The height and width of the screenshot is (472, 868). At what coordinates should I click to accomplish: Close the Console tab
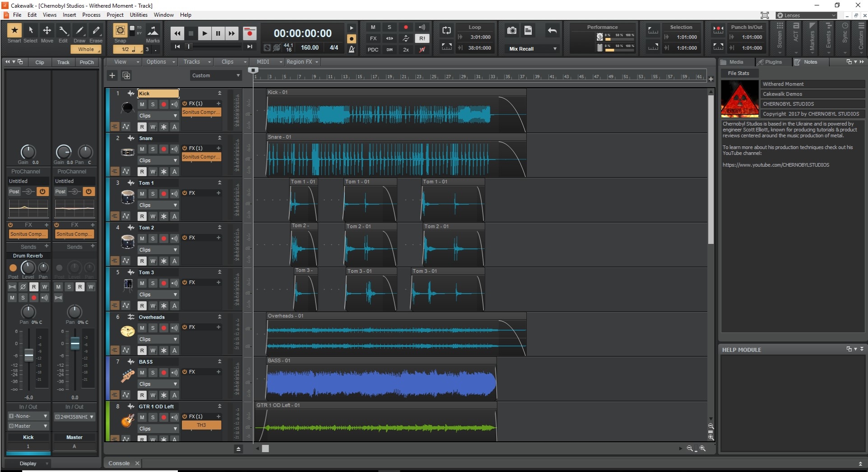(137, 463)
